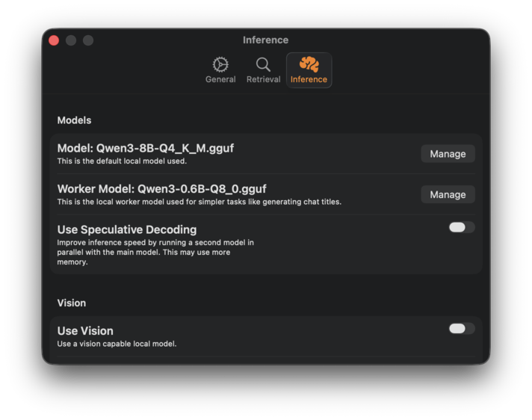Screen dimensions: 532x420
Task: Close the Inference settings window
Action: pyautogui.click(x=54, y=40)
